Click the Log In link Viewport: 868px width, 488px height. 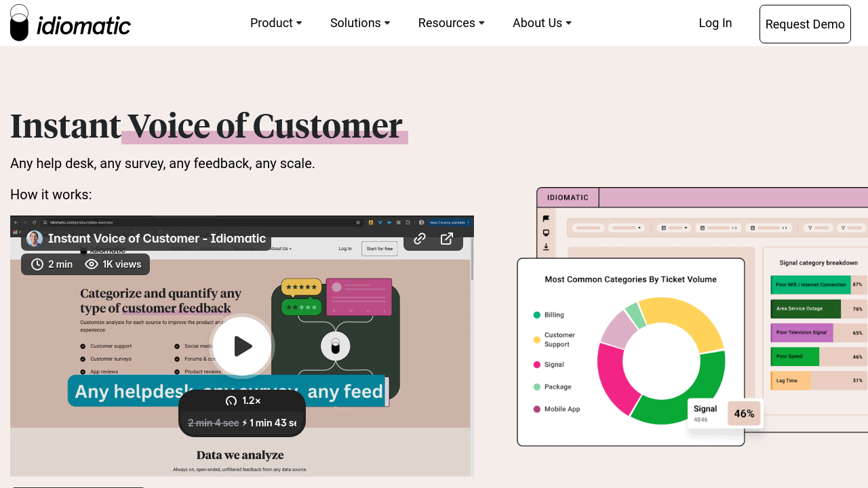(x=715, y=23)
